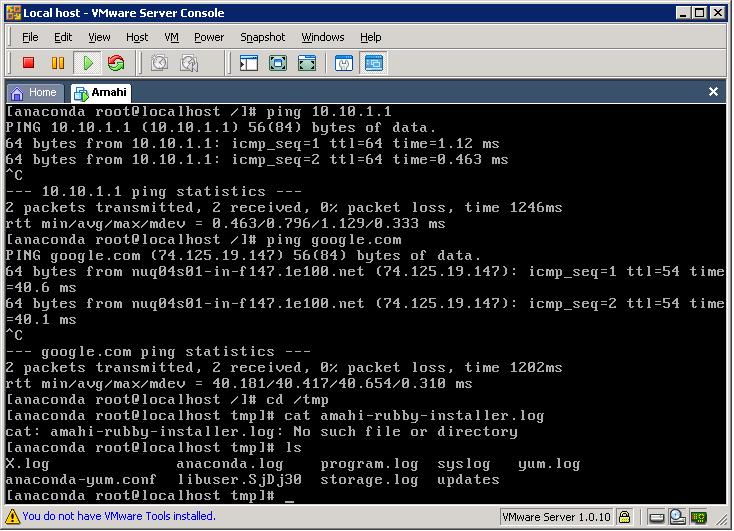
Task: Click the summary view toolbar icon
Action: click(x=344, y=63)
